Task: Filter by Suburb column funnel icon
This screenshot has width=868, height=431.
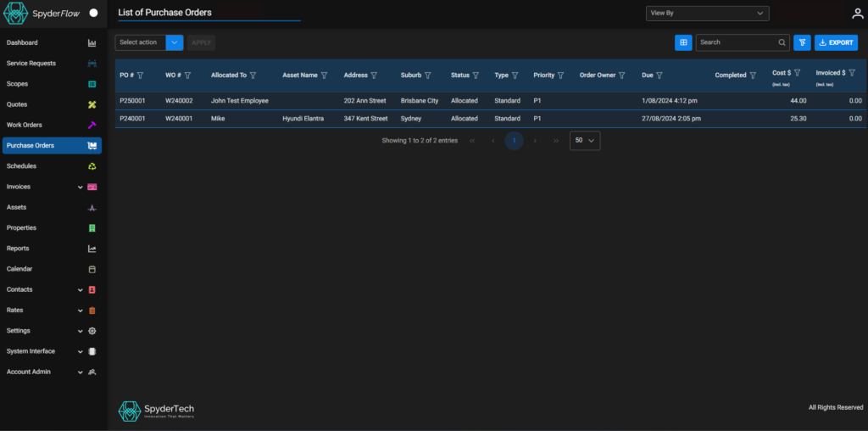Action: point(428,76)
